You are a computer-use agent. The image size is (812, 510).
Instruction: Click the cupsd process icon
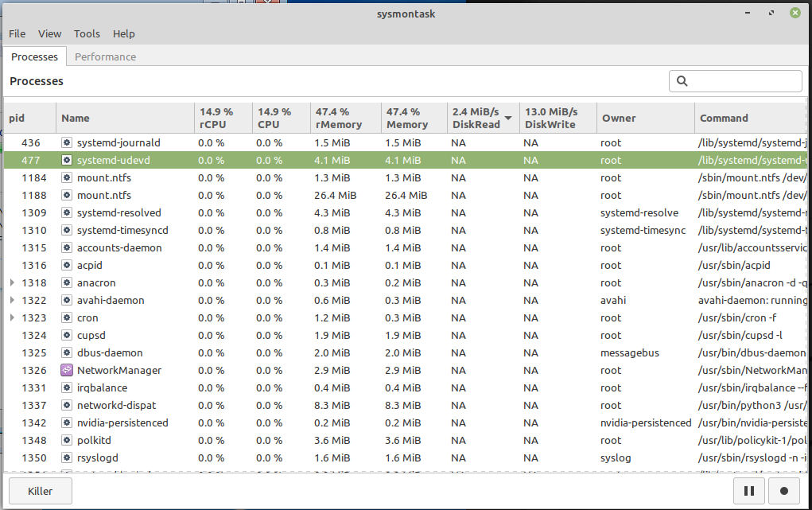67,335
